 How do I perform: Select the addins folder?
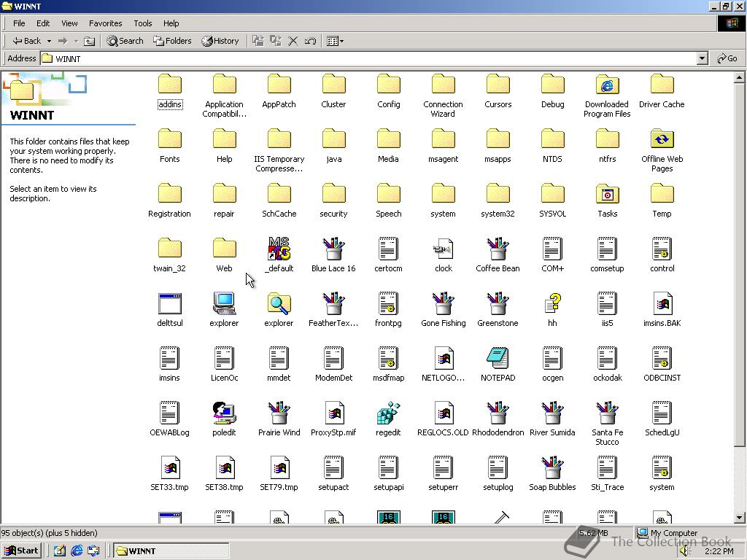[169, 85]
